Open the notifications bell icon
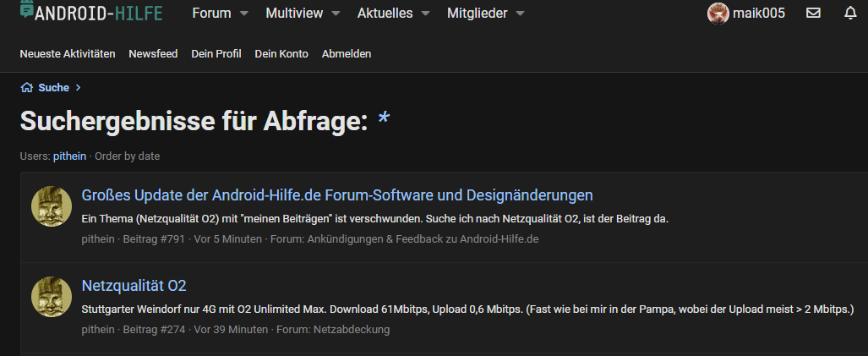 click(849, 14)
